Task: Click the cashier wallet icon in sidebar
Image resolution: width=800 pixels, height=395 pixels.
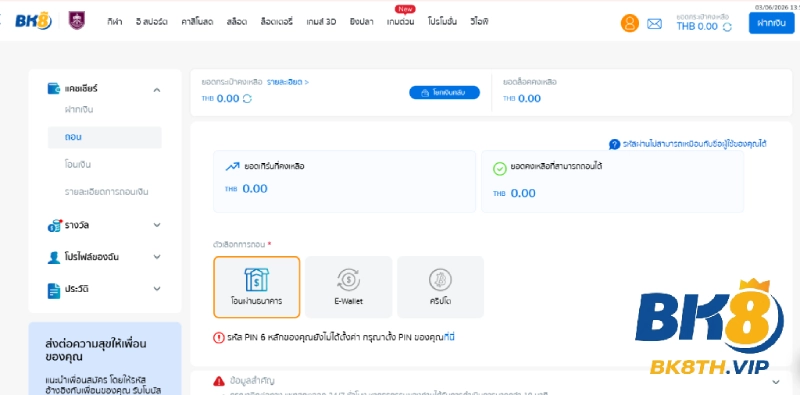Action: [x=54, y=88]
